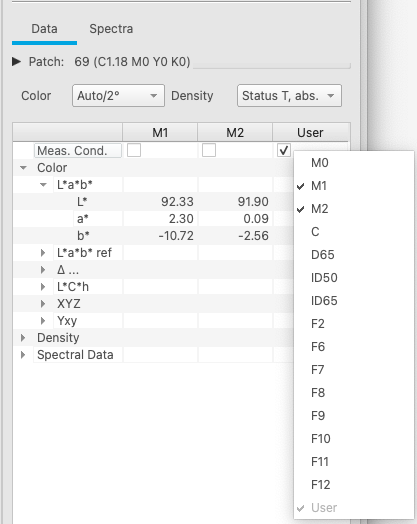Expand the L*C*h row
Screen dimensions: 417x524
(x=43, y=287)
